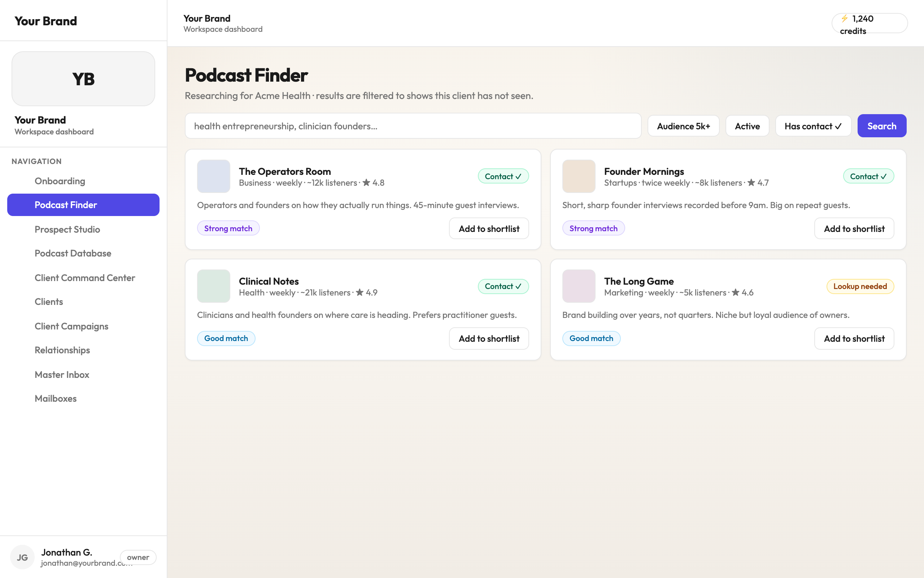Click the JG user avatar
Image resolution: width=924 pixels, height=578 pixels.
tap(22, 557)
